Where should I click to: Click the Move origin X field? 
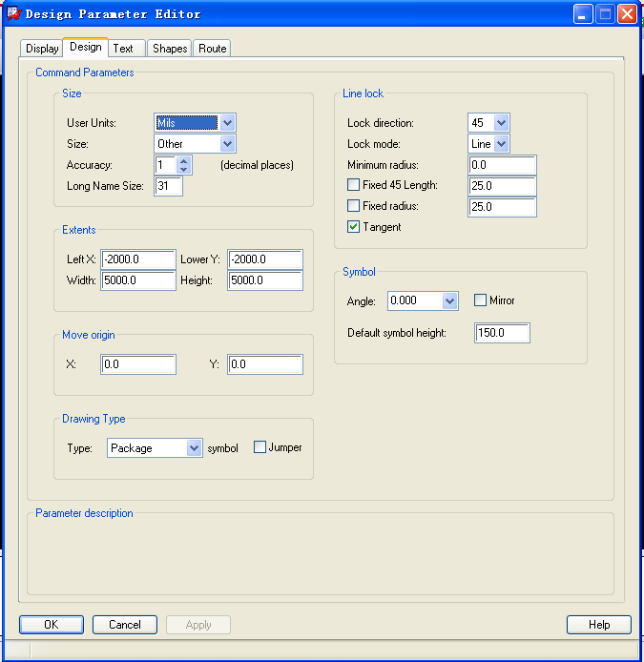(138, 364)
